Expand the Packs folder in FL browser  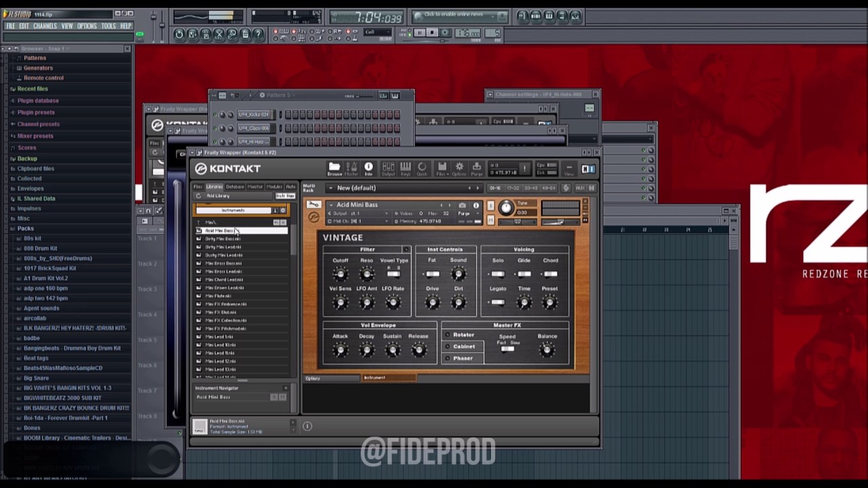coord(25,228)
